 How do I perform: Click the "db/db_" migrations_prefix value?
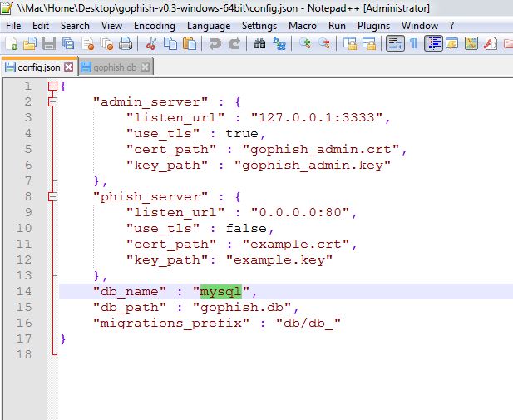(x=308, y=323)
